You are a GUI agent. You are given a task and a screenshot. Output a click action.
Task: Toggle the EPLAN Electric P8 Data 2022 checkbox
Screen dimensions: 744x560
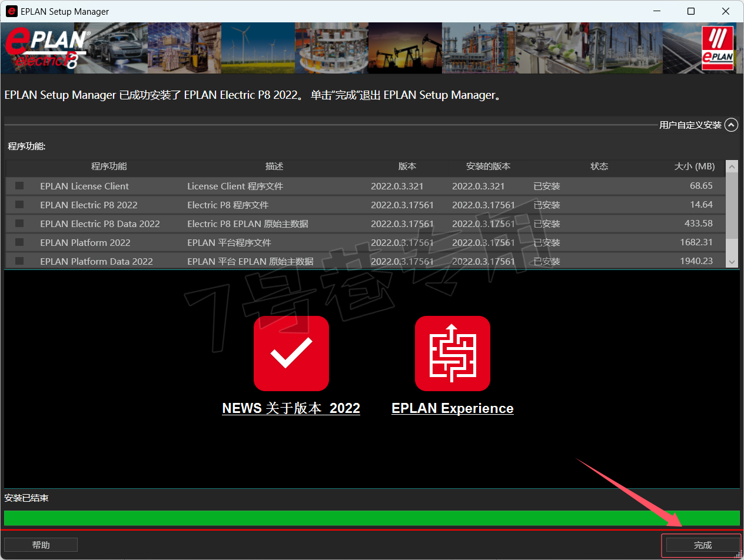pyautogui.click(x=19, y=224)
